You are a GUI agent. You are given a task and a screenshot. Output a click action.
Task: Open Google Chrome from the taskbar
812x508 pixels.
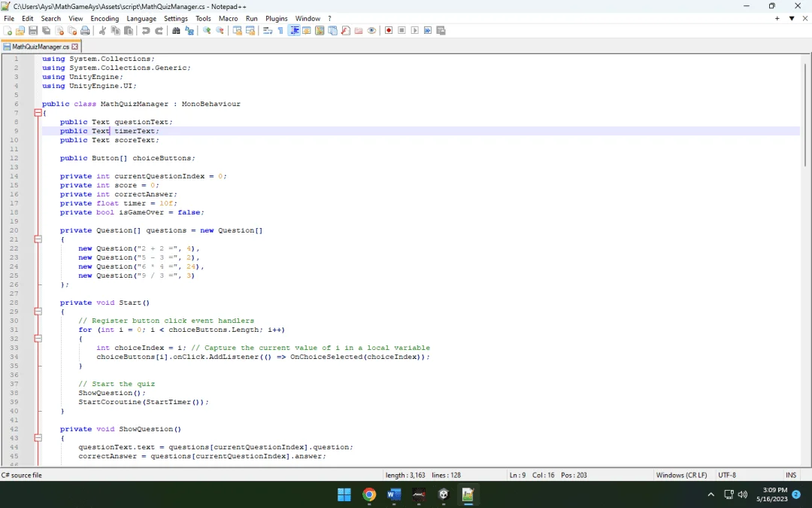369,494
